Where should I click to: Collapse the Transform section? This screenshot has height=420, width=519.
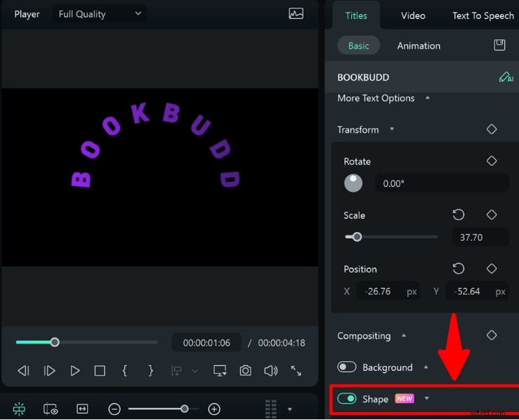coord(392,130)
